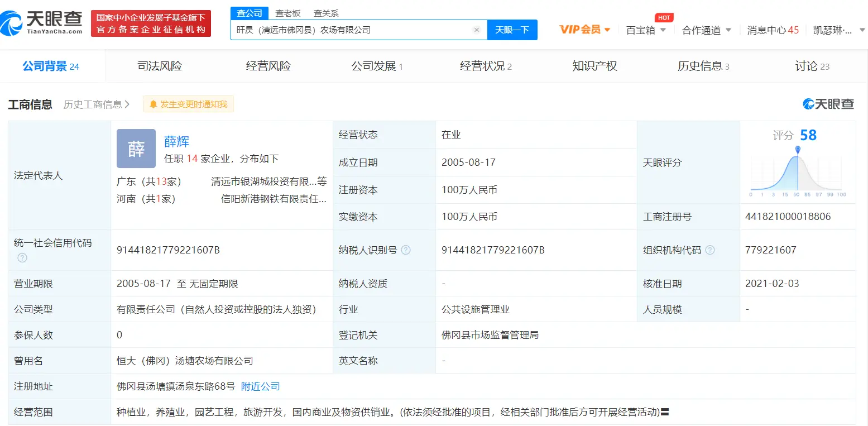Select organization code 779221607

771,250
